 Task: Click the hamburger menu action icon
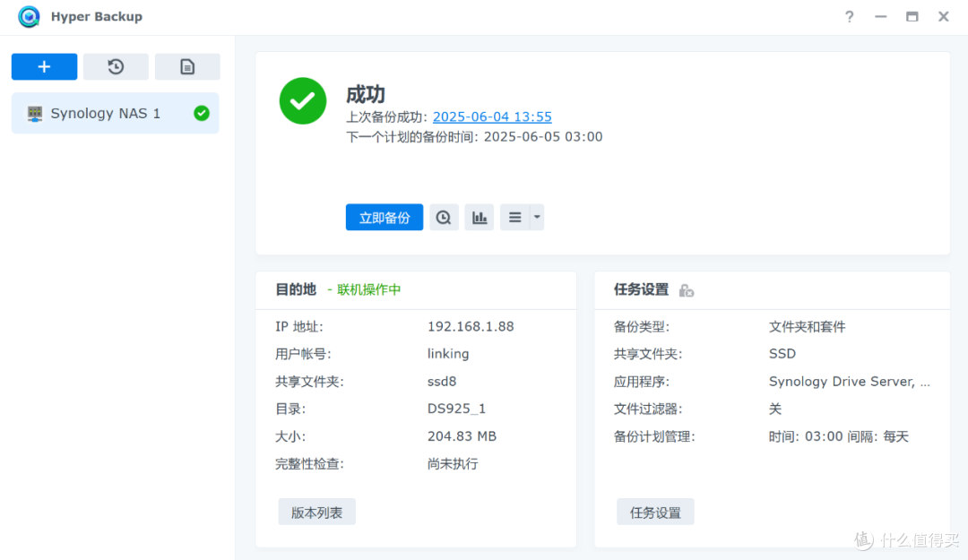tap(514, 218)
